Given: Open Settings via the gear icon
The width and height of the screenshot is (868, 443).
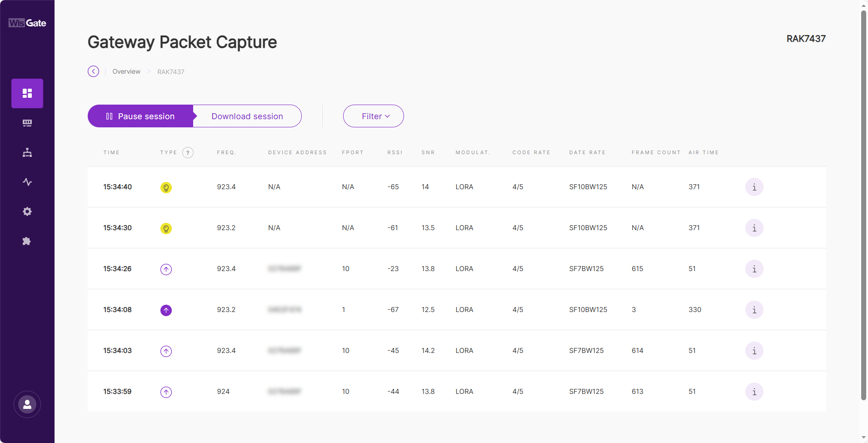Looking at the screenshot, I should point(27,211).
